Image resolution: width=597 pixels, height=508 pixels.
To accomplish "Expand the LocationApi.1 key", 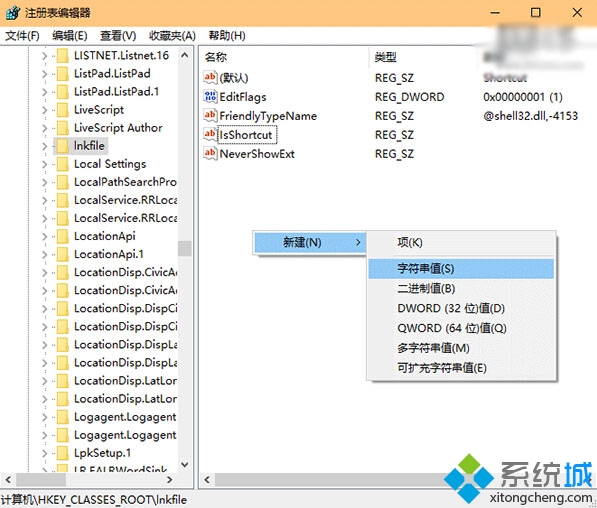I will (45, 255).
